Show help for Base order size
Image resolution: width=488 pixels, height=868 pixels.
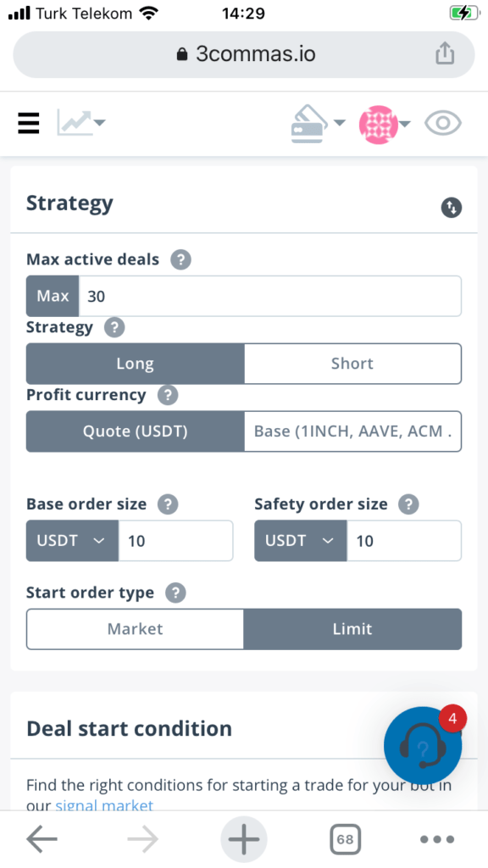169,504
